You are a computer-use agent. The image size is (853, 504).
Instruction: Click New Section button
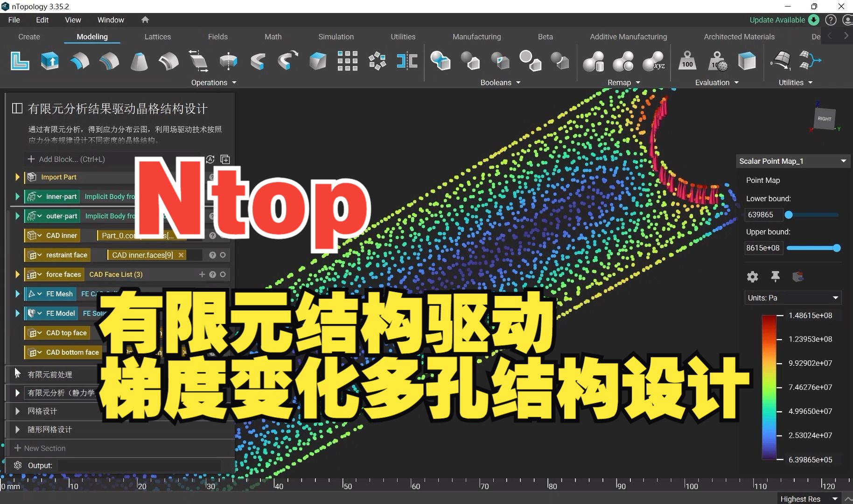pos(40,448)
